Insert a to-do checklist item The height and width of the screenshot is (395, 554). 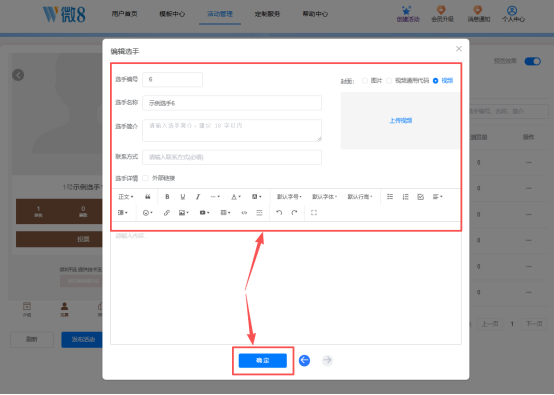pyautogui.click(x=420, y=197)
